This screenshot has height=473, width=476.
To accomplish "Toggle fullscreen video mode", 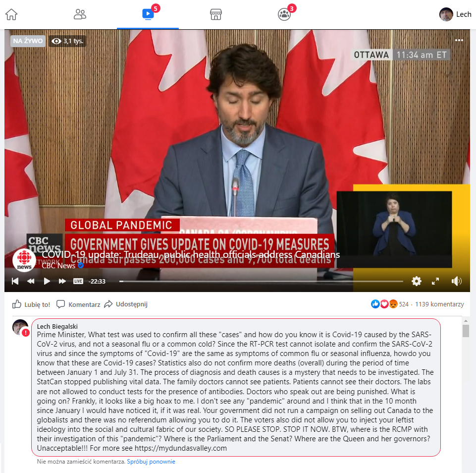I will tap(435, 281).
